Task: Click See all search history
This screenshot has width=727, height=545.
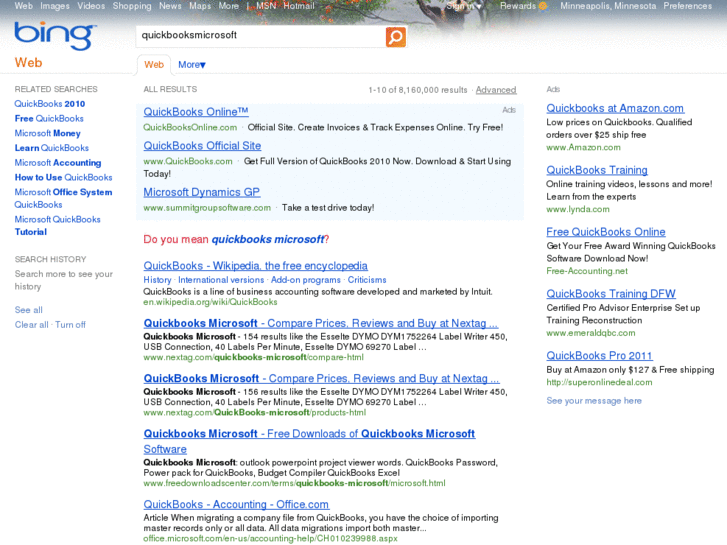Action: [28, 310]
